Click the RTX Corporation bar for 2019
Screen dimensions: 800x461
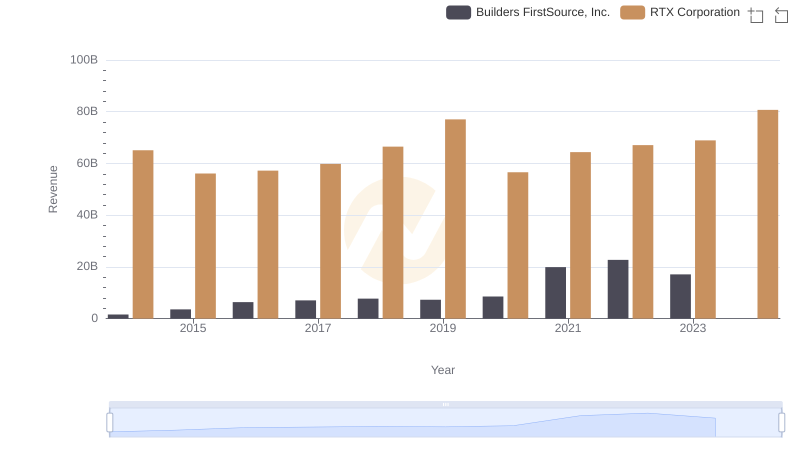[x=455, y=219]
